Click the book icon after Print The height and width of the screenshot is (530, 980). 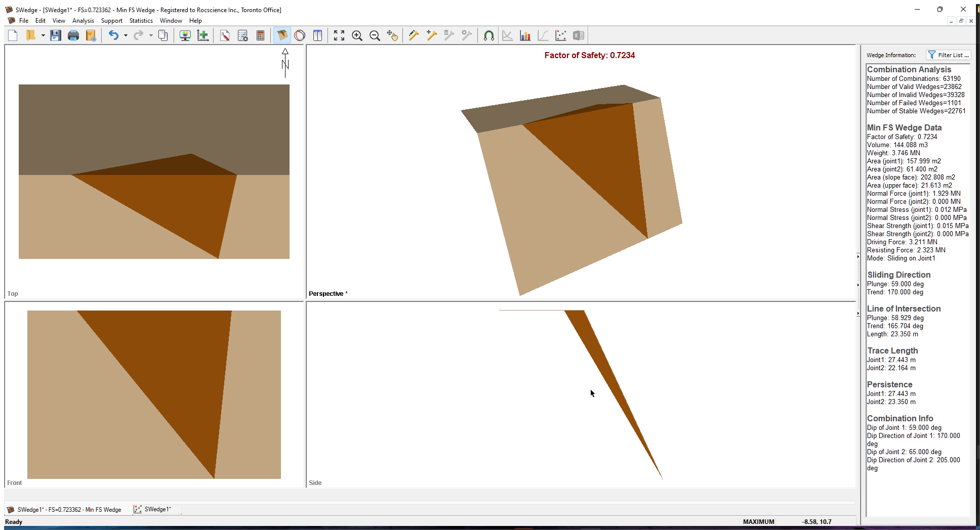click(91, 35)
